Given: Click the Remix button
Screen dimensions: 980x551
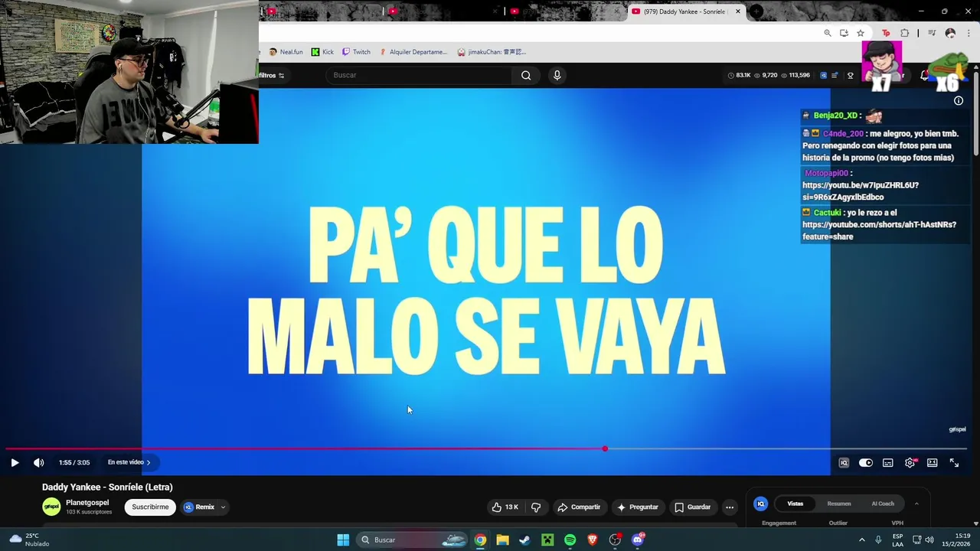Looking at the screenshot, I should tap(199, 507).
